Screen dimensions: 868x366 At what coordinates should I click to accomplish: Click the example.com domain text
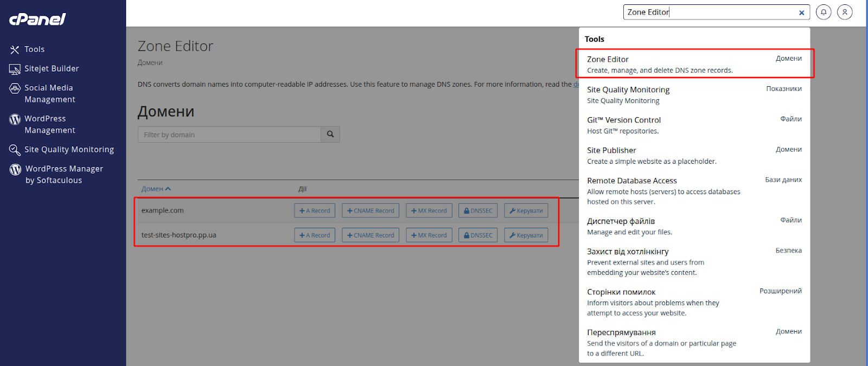163,210
